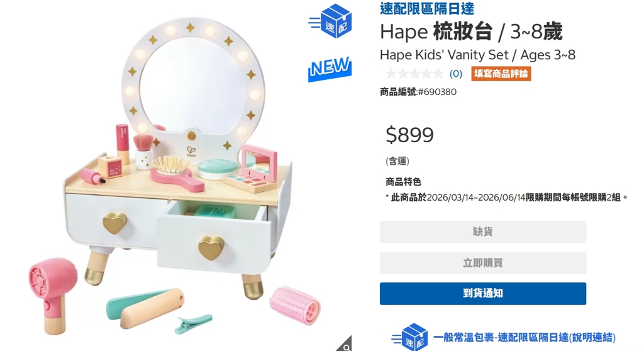
Task: Click the blue 到貨通知 button
Action: point(482,294)
